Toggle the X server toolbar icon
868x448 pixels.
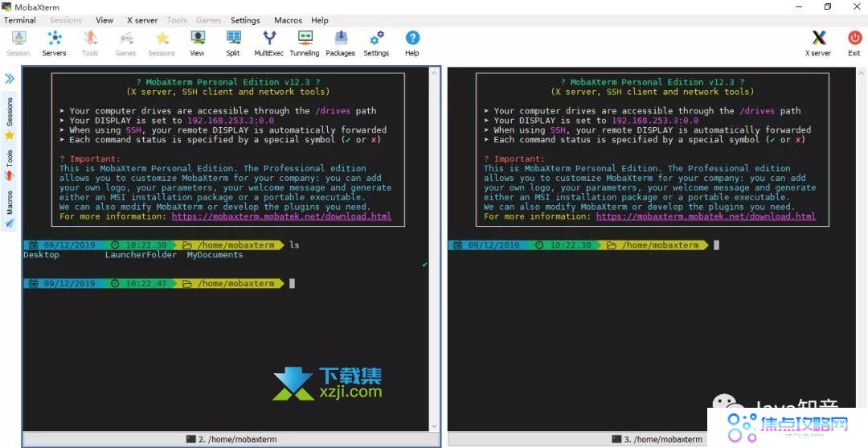[818, 43]
